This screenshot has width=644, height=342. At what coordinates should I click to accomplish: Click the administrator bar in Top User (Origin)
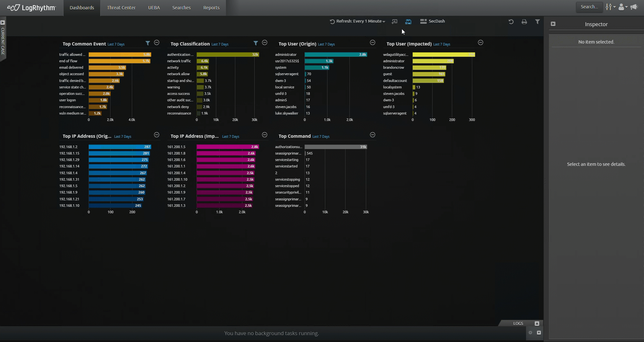(335, 55)
